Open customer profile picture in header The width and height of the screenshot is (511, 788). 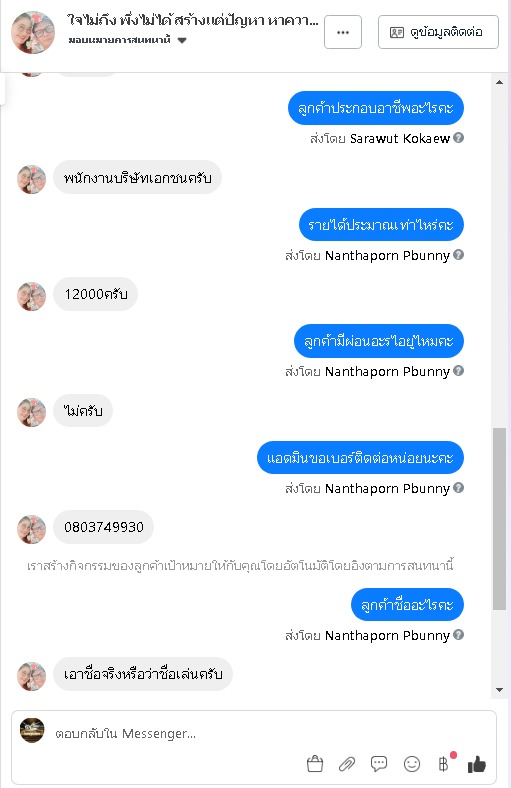(33, 32)
